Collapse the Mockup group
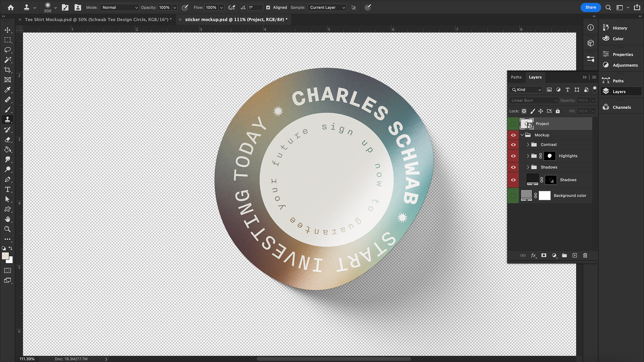 522,135
